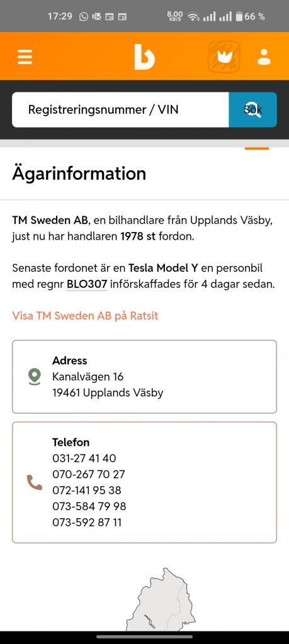The height and width of the screenshot is (644, 289).
Task: Open the BLO307 registration number link
Action: click(87, 284)
